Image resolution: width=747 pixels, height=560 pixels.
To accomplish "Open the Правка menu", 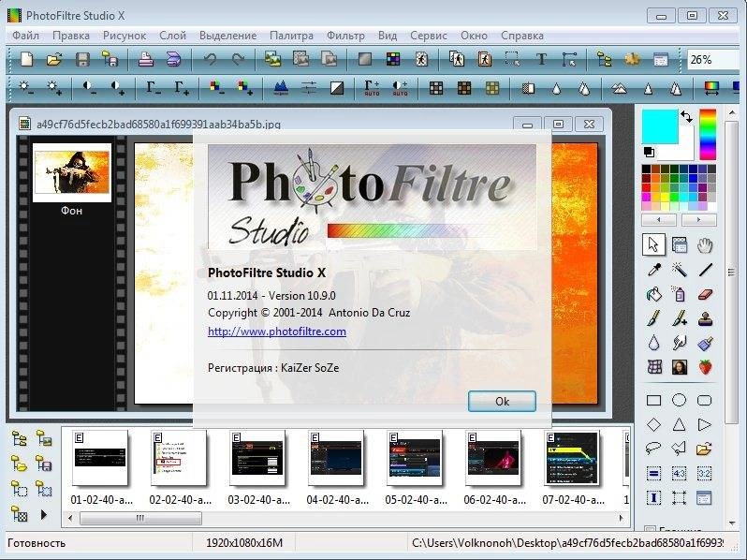I will 71,36.
